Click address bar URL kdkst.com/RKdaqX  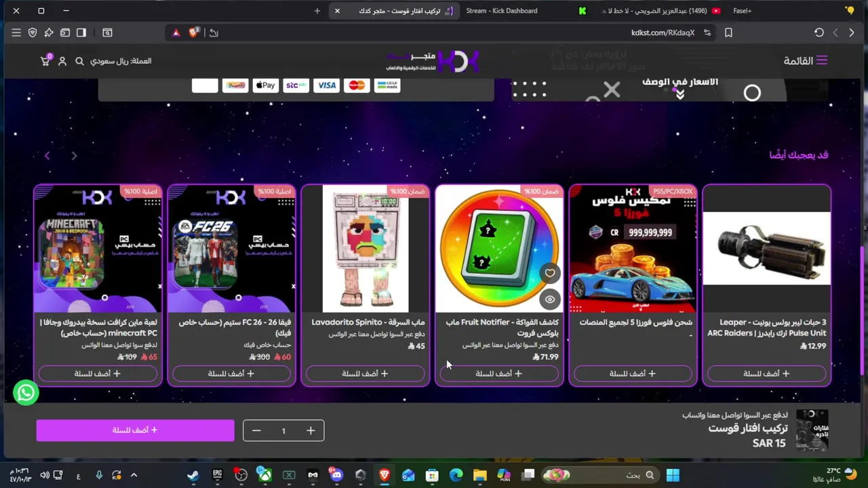pos(663,33)
